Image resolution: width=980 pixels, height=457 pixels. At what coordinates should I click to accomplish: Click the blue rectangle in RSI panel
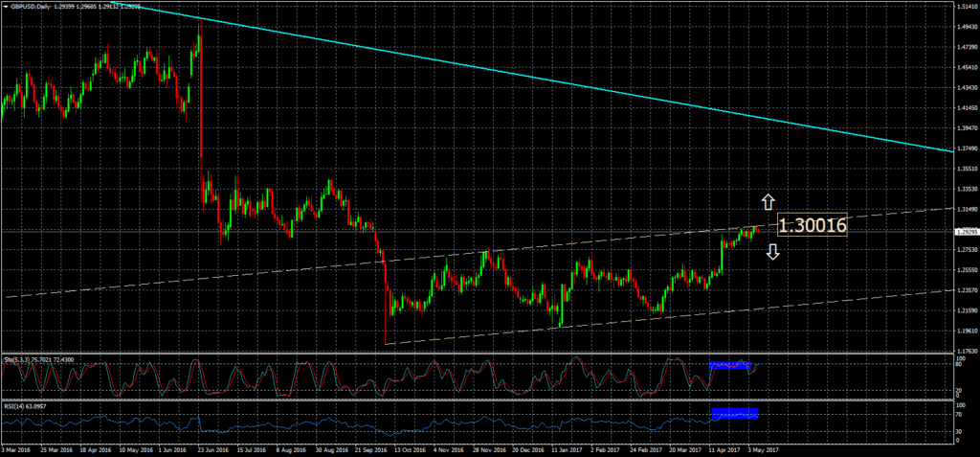pyautogui.click(x=735, y=413)
